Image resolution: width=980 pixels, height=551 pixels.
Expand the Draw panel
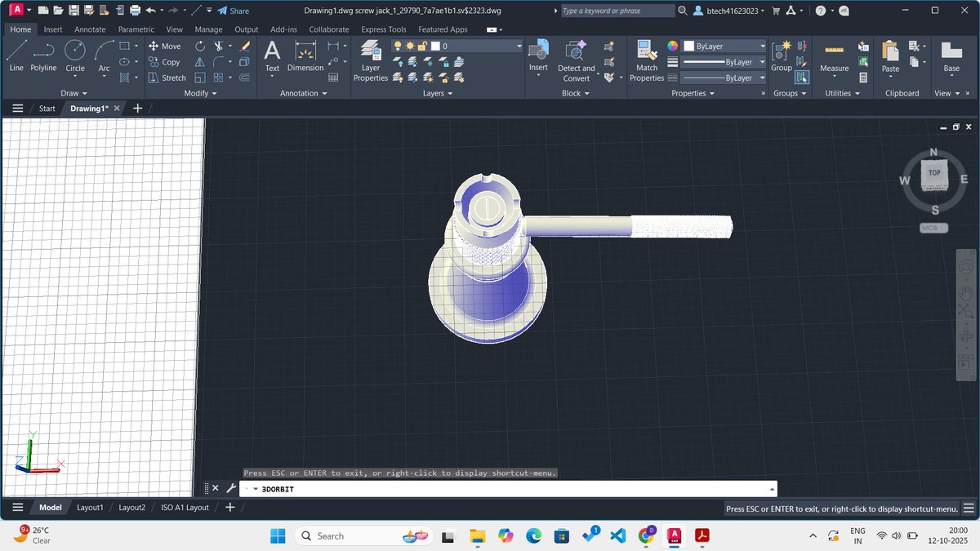pyautogui.click(x=74, y=93)
